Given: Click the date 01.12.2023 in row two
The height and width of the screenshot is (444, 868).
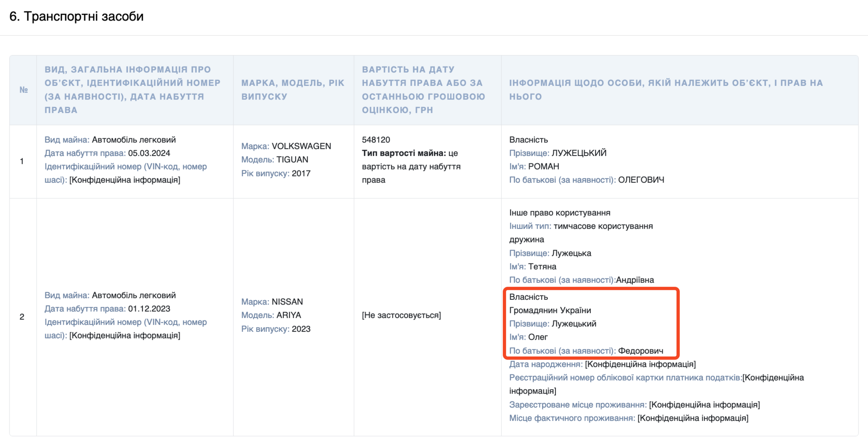Looking at the screenshot, I should pyautogui.click(x=149, y=309).
